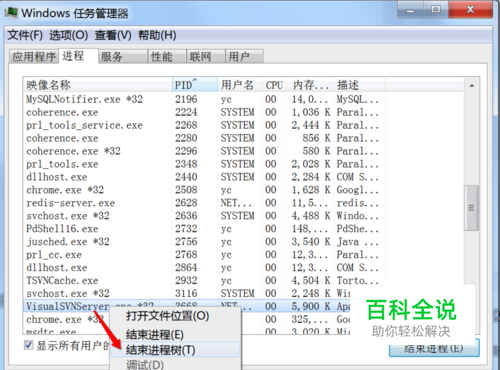Click the vertical scrollbar thumb
500x370 pixels.
(x=471, y=208)
